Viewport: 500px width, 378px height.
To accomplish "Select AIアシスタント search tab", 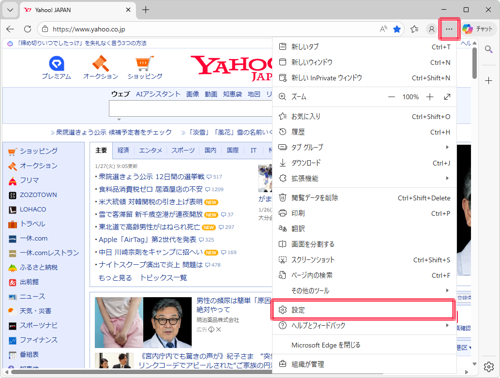I will coord(158,94).
